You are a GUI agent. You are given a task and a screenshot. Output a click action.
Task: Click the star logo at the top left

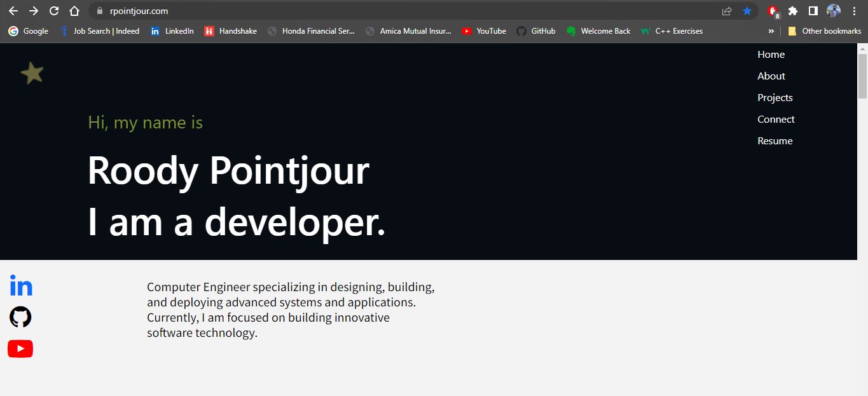[x=32, y=72]
